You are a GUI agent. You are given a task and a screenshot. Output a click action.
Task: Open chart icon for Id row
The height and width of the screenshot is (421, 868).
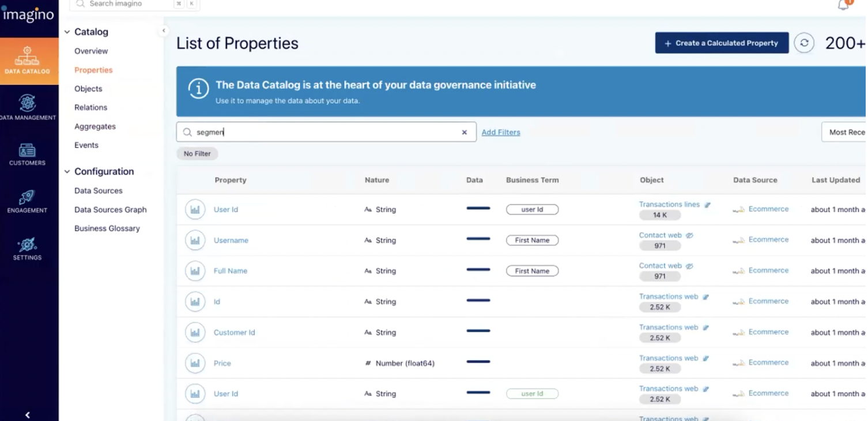pos(195,302)
